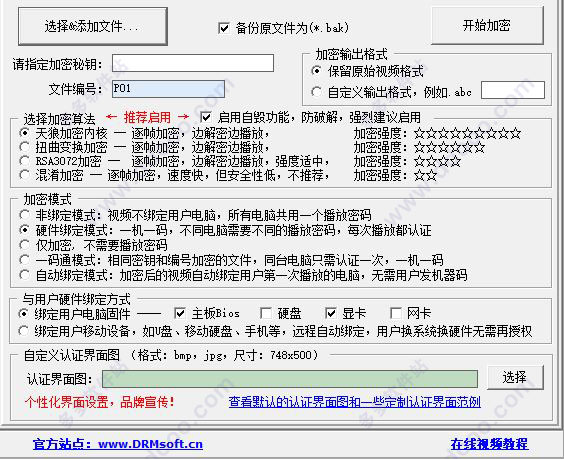This screenshot has height=459, width=564.
Task: Start encryption with 开始加密 button
Action: click(x=487, y=26)
